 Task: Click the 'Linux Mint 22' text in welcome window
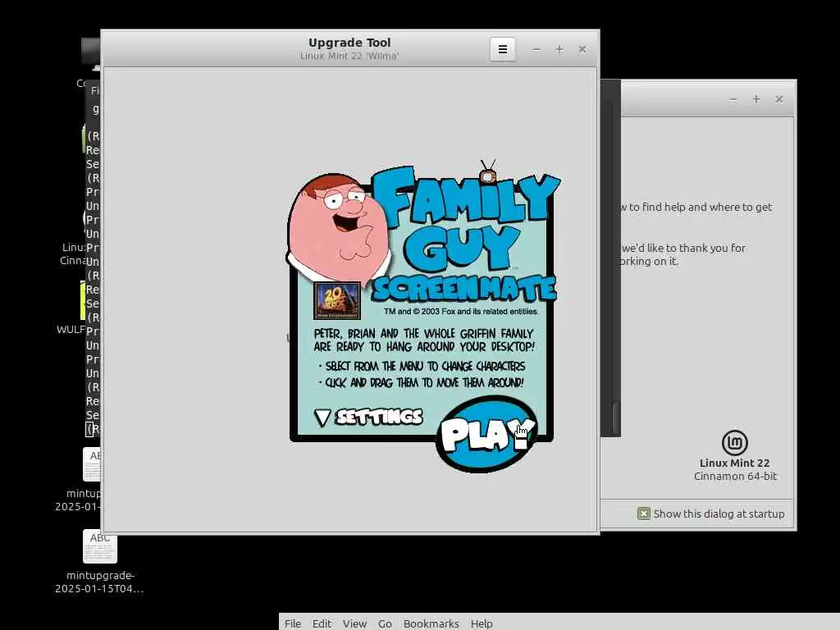click(x=734, y=463)
